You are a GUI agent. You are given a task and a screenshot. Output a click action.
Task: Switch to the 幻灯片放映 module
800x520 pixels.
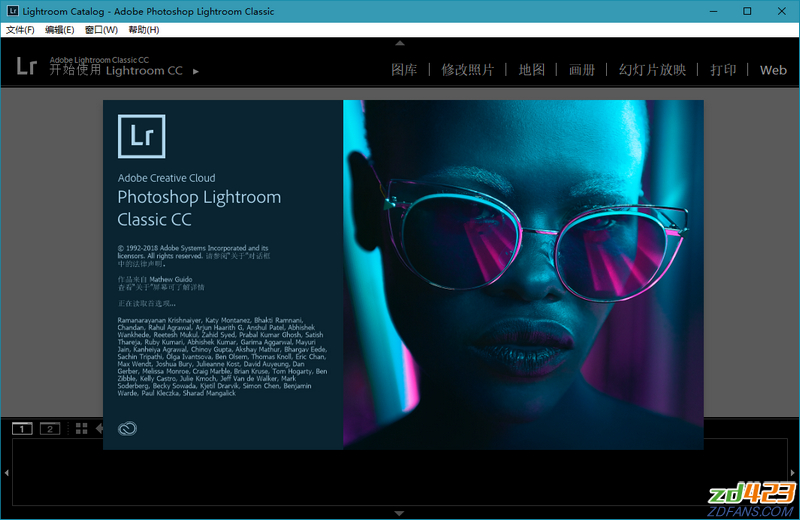[x=652, y=70]
